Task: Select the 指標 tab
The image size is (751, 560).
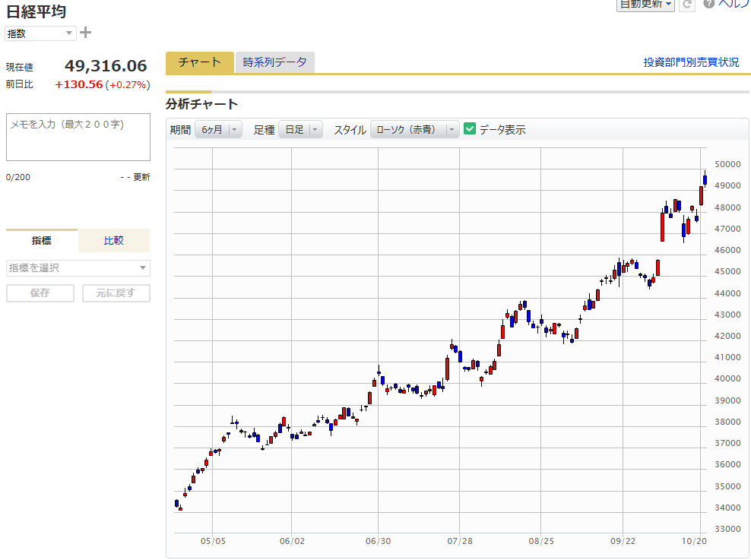Action: tap(42, 241)
